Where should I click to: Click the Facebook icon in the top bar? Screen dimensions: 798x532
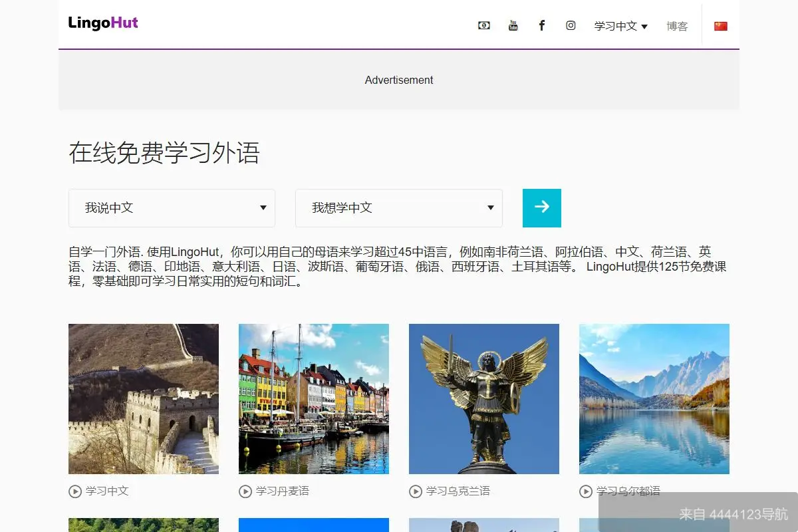coord(541,25)
